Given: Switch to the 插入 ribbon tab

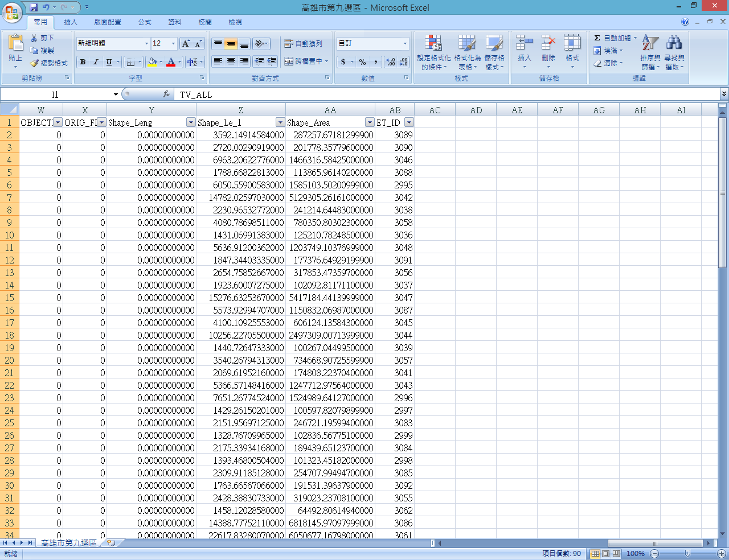Looking at the screenshot, I should click(x=71, y=22).
